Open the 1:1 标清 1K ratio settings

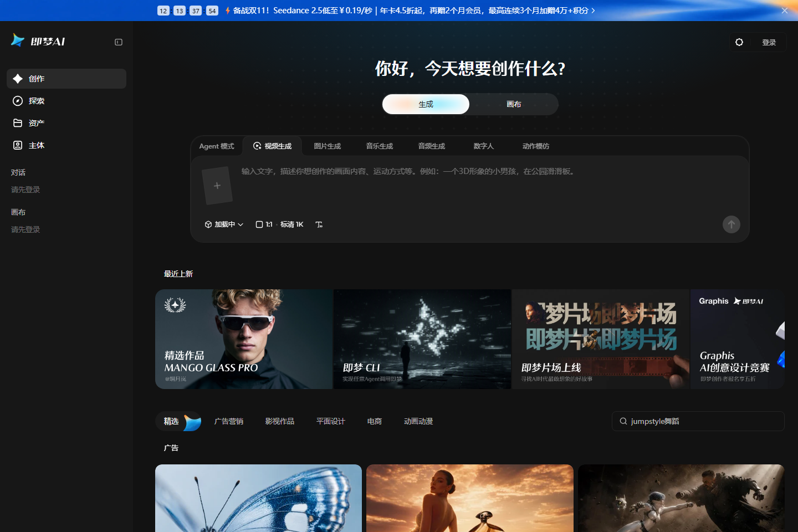[x=280, y=224]
